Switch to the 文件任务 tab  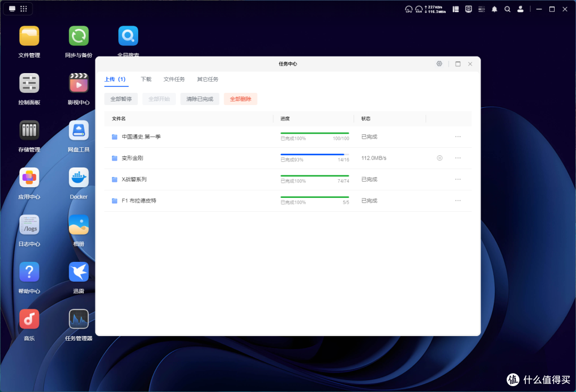pyautogui.click(x=174, y=79)
